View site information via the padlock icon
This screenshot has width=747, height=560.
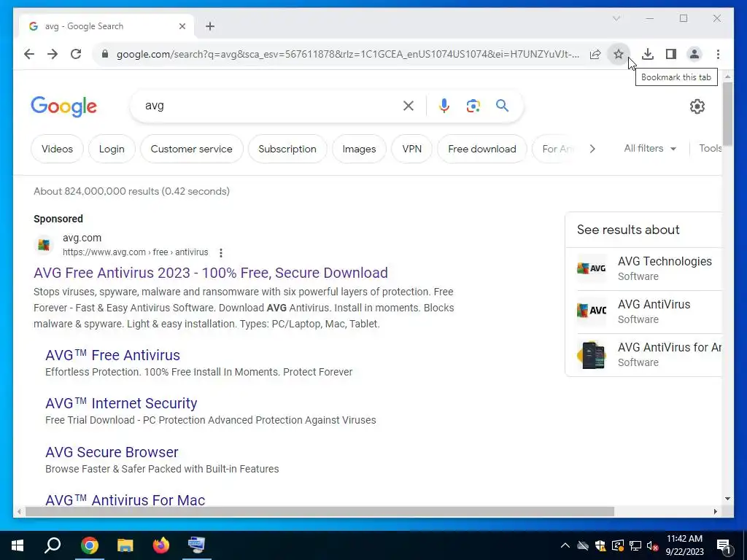[x=105, y=54]
